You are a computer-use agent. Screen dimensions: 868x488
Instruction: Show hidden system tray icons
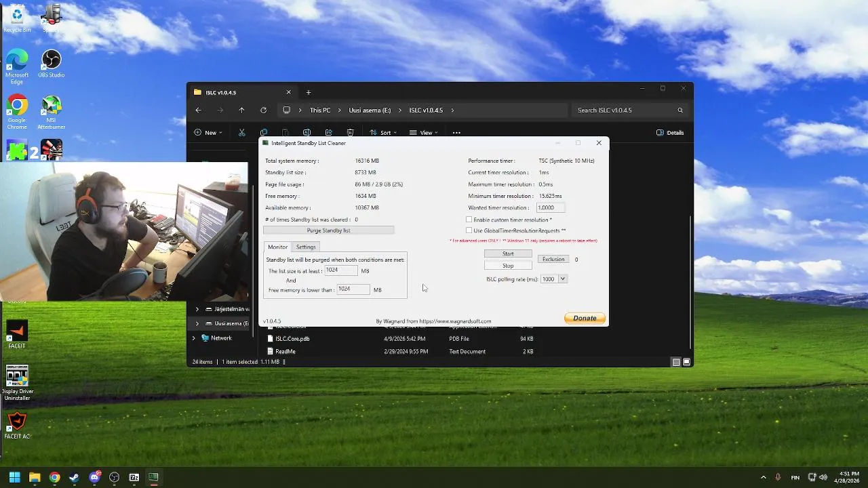(763, 477)
